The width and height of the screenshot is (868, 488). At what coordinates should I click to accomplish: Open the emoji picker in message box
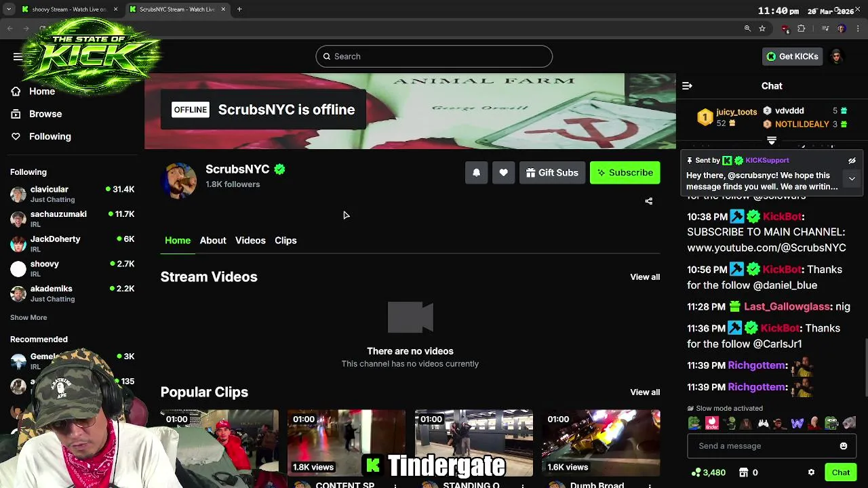coord(843,446)
